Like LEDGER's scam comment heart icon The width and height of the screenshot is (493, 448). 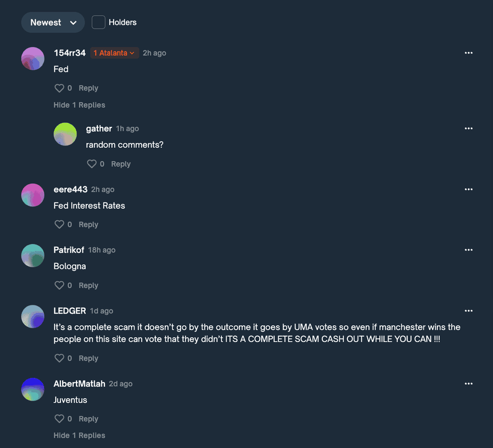coord(59,358)
